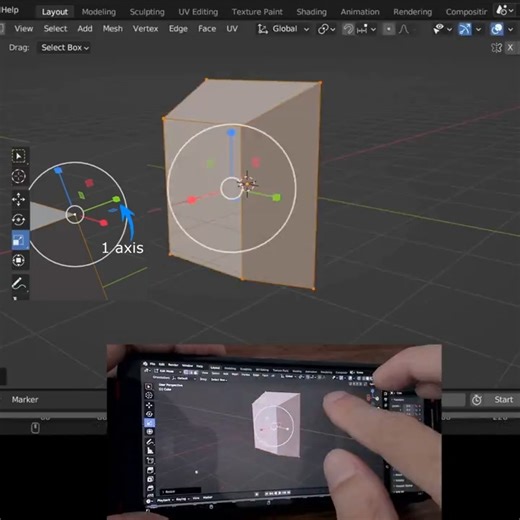Open the View menu
This screenshot has width=520, height=520.
24,29
